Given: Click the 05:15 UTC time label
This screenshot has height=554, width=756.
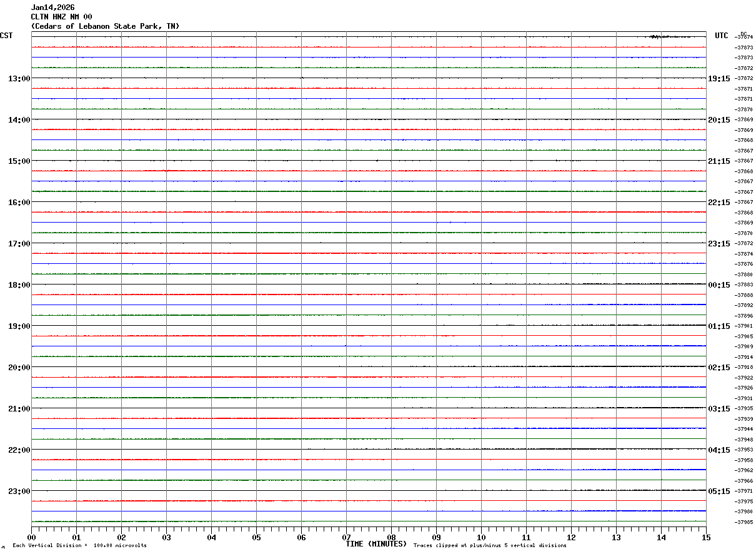Looking at the screenshot, I should (x=719, y=491).
